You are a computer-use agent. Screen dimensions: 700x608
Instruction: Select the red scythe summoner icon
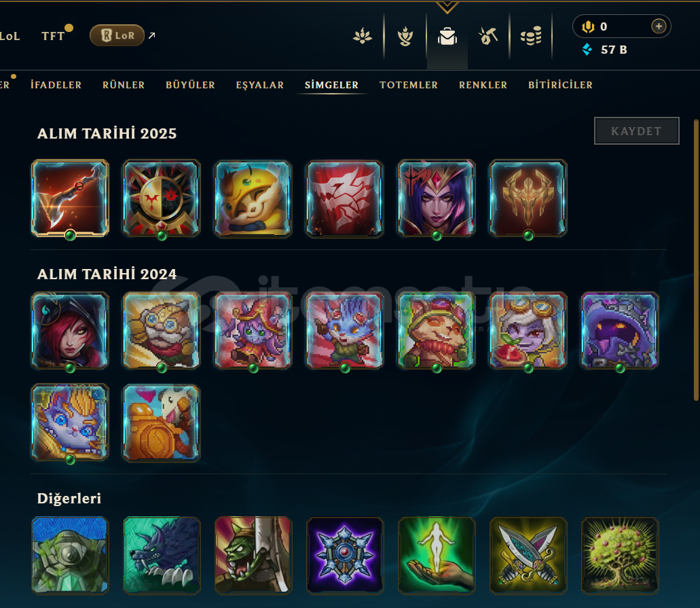70,198
